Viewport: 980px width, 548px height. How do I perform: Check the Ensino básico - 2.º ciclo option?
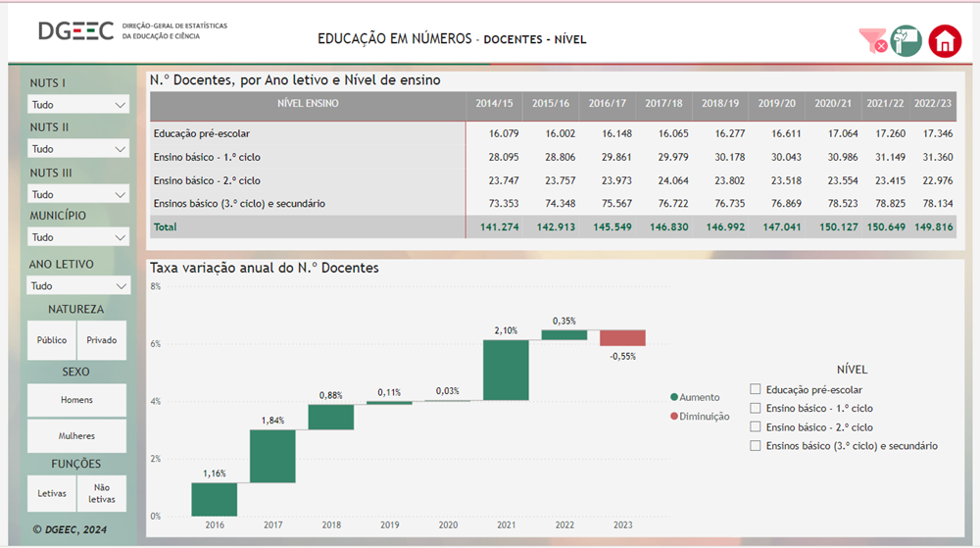[x=755, y=426]
